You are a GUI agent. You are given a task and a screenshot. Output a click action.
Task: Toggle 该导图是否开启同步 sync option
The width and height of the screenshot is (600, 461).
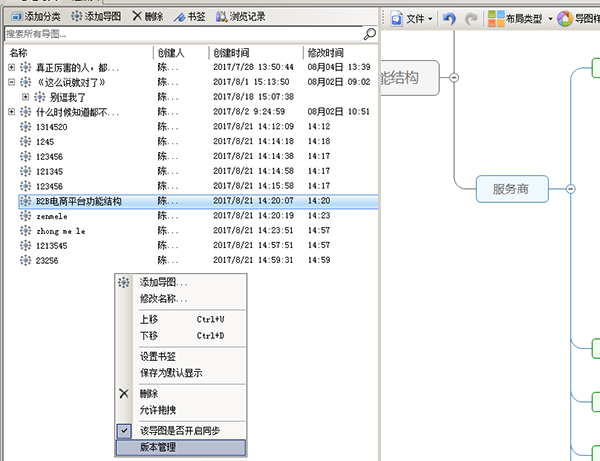(179, 430)
